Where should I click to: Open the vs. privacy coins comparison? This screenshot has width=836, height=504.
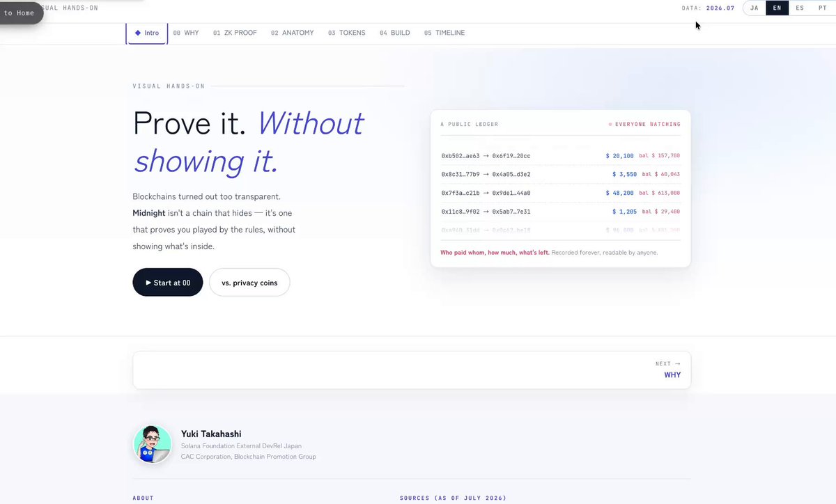249,283
